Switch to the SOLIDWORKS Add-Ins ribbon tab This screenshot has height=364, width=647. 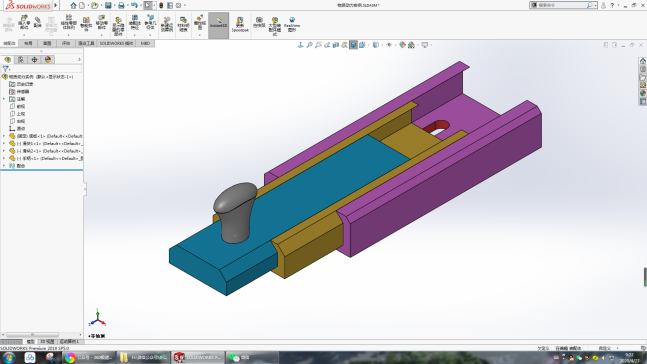point(116,43)
